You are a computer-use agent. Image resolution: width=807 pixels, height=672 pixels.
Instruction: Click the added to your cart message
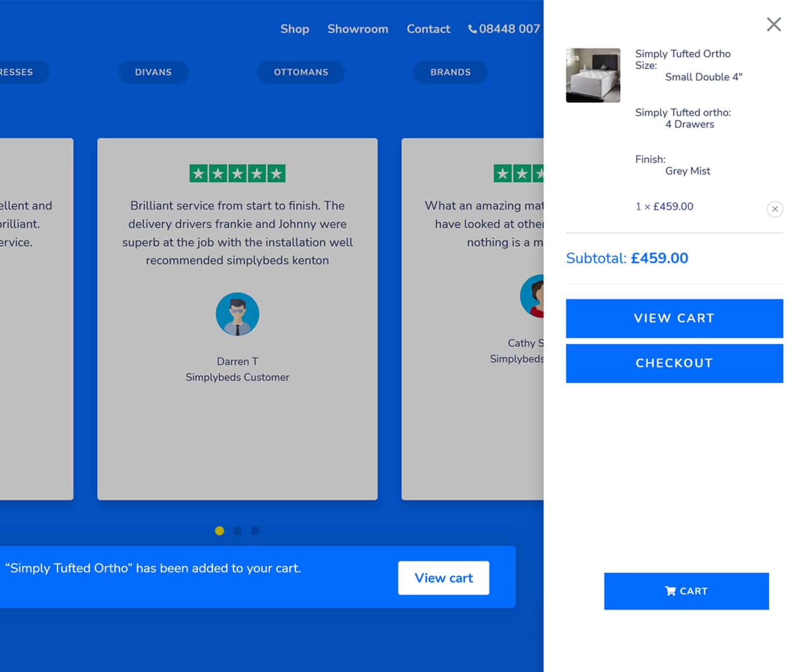click(x=153, y=568)
